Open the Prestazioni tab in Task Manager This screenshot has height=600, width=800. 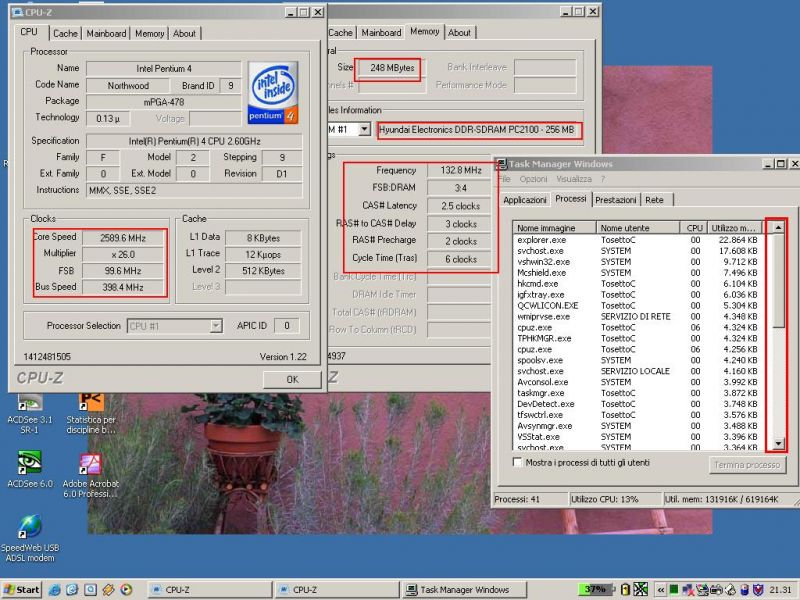[x=616, y=200]
